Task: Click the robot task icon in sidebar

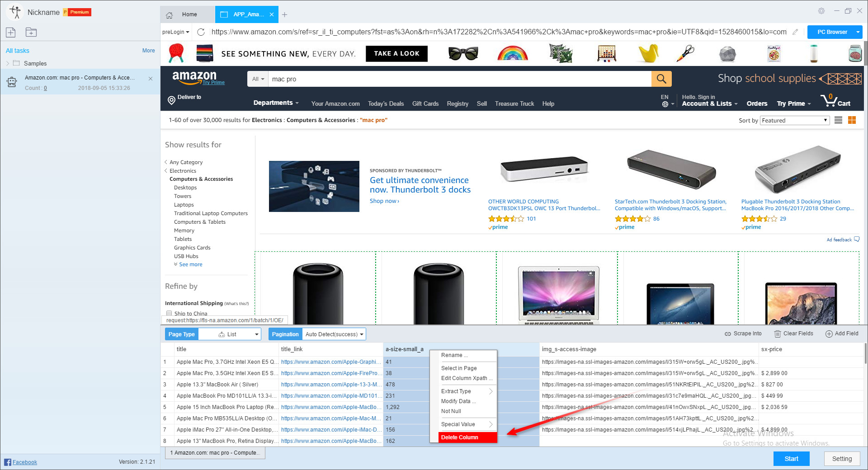Action: [x=12, y=82]
